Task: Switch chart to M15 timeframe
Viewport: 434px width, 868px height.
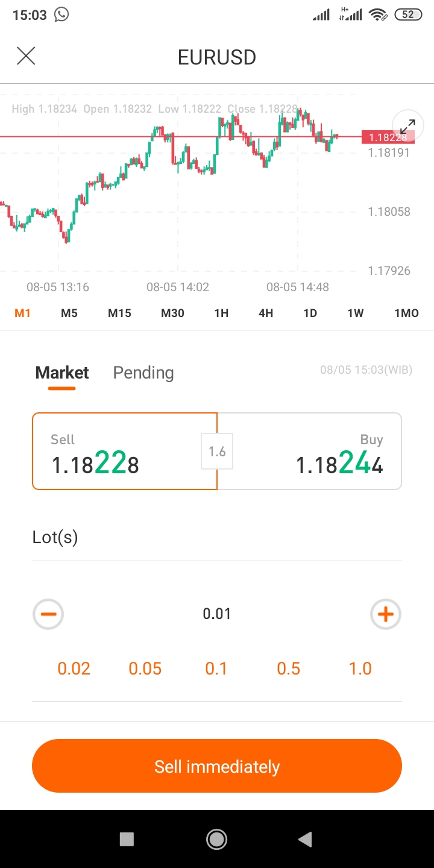Action: (119, 313)
